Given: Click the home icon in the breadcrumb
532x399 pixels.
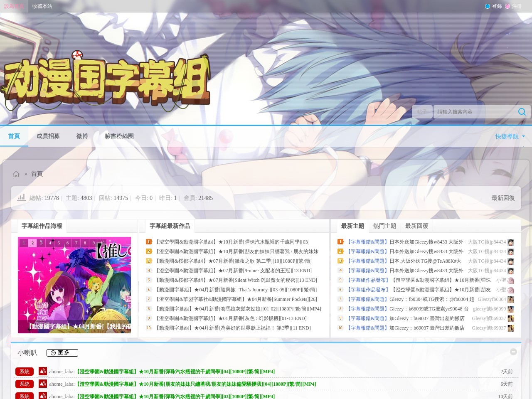Looking at the screenshot, I should [16, 174].
